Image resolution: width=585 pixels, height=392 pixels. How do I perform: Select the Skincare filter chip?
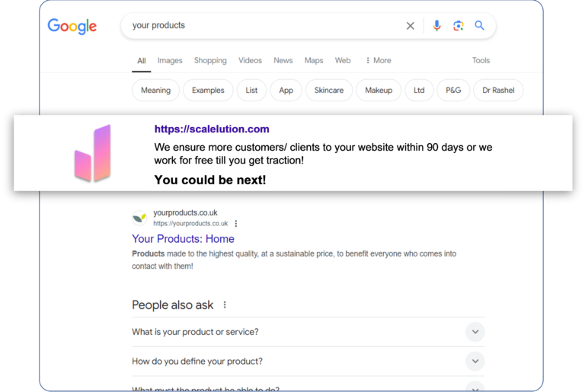click(329, 90)
